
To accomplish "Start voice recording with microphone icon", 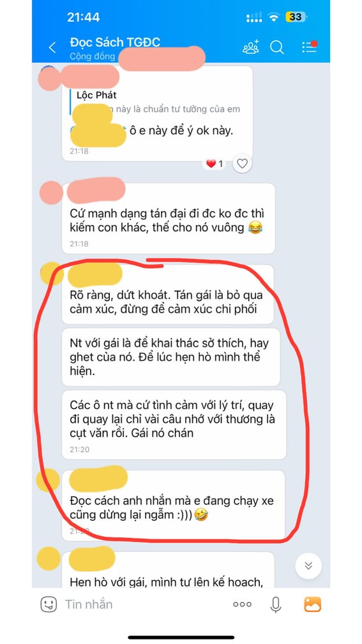I will 276,604.
